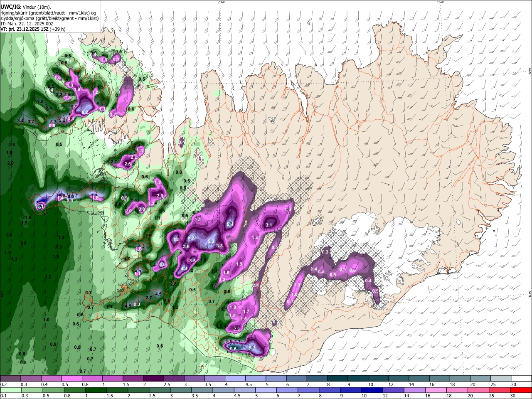Click the '3.6' snowfall value on the map
The image size is (532, 399).
(186, 246)
